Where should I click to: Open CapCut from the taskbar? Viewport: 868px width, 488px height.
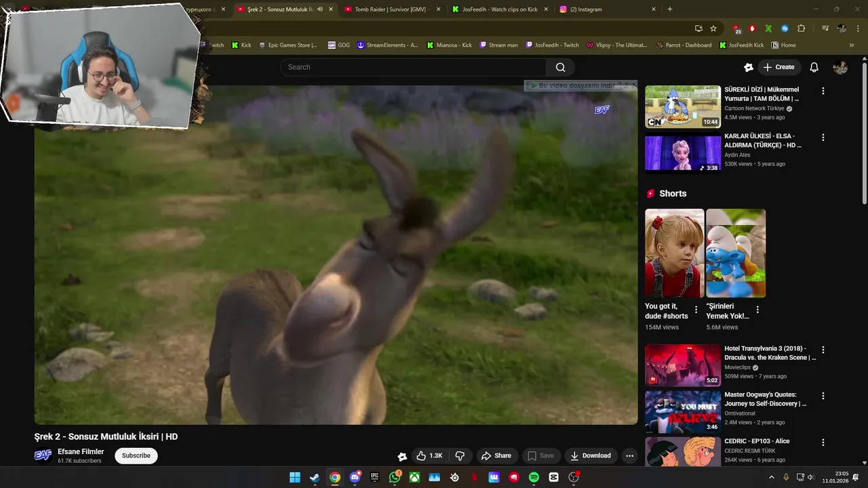point(553,477)
